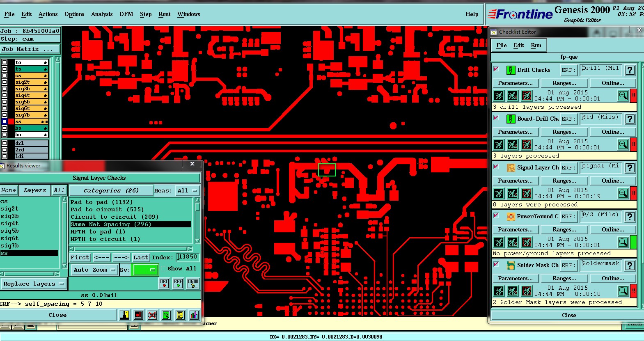Uncheck the Drill Checks checkbox
Viewport: 644px width, 341px height.
[496, 69]
